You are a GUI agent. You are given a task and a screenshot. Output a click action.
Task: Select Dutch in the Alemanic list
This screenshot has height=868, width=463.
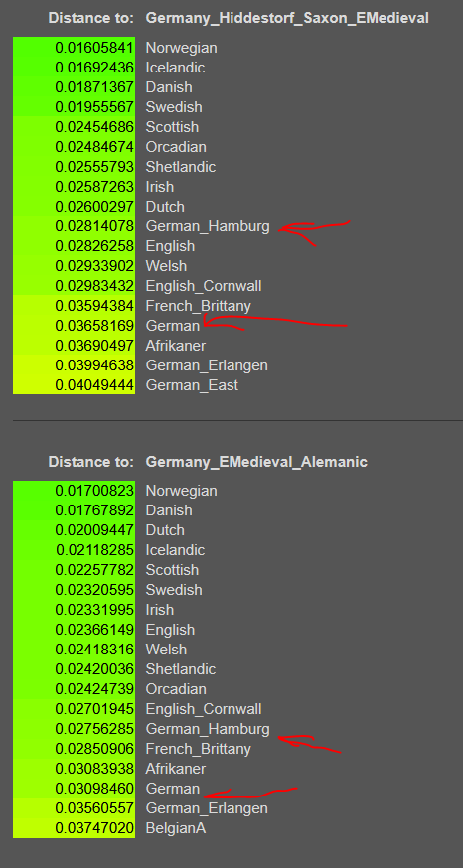point(165,530)
